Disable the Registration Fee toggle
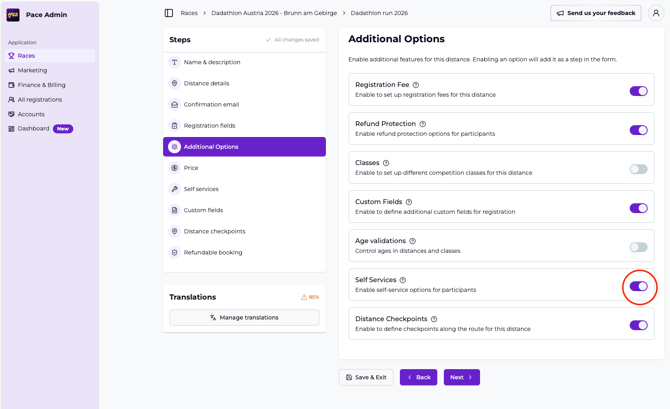The height and width of the screenshot is (409, 670). coord(638,91)
